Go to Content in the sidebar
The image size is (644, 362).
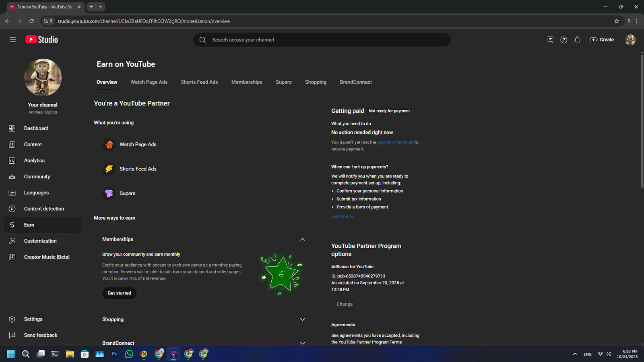(33, 144)
